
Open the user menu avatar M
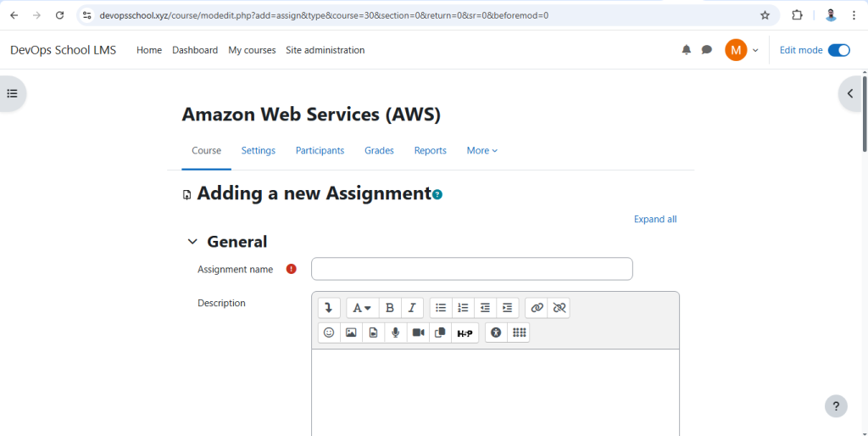tap(736, 50)
